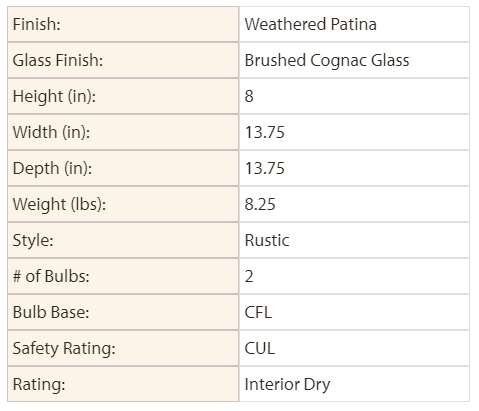Image resolution: width=479 pixels, height=411 pixels.
Task: Click the # of Bulbs label
Action: click(51, 276)
